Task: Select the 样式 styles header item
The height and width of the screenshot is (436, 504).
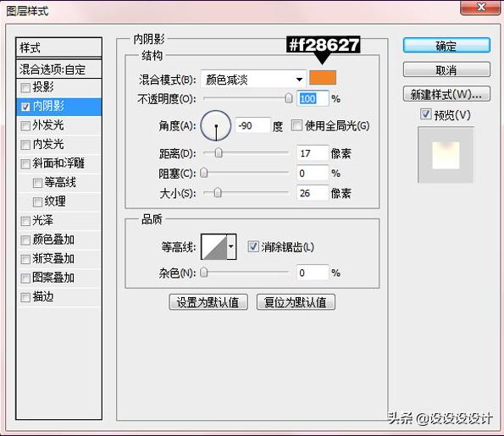Action: coord(58,47)
